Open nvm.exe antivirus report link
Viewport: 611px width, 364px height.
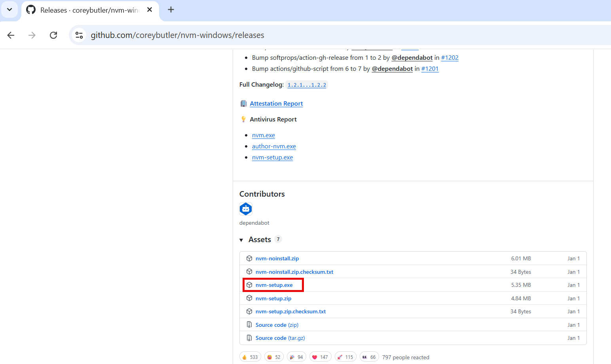click(x=264, y=135)
